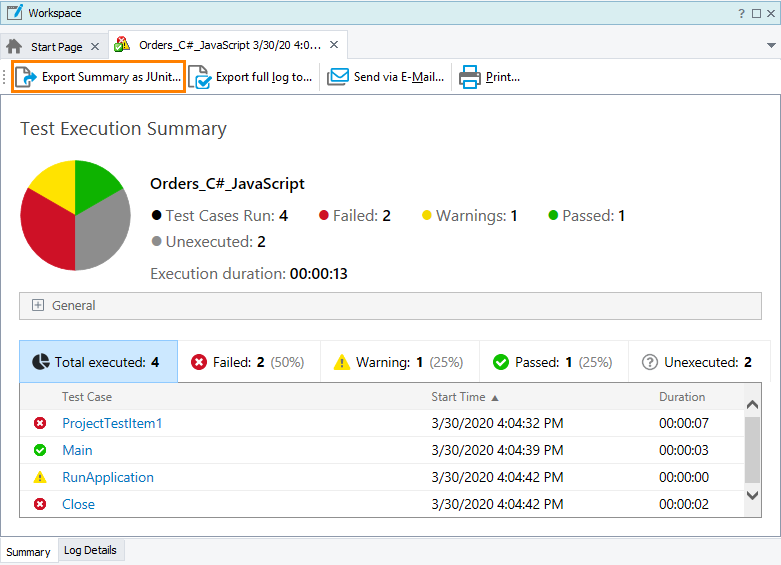This screenshot has width=781, height=565.
Task: Open the Main test case link
Action: coord(77,451)
